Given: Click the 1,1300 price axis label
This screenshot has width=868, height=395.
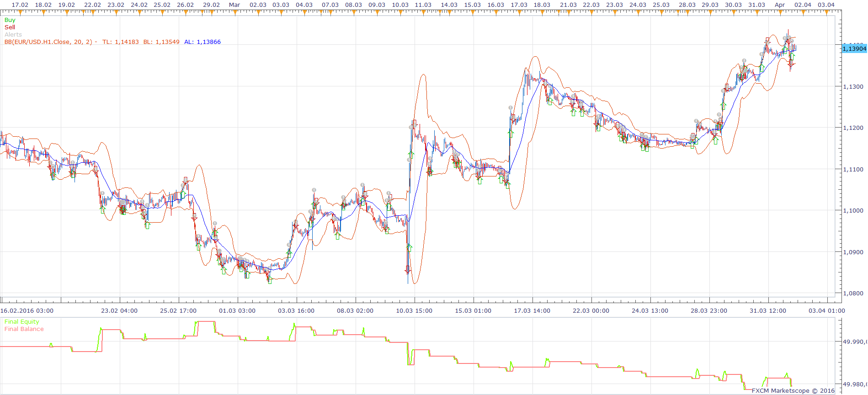Looking at the screenshot, I should coord(853,87).
